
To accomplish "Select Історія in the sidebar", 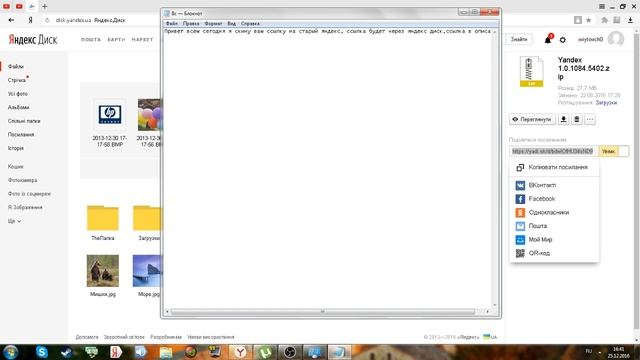I will coord(16,148).
